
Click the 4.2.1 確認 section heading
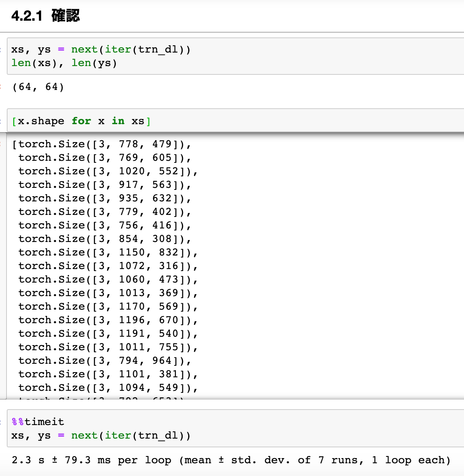pyautogui.click(x=46, y=16)
